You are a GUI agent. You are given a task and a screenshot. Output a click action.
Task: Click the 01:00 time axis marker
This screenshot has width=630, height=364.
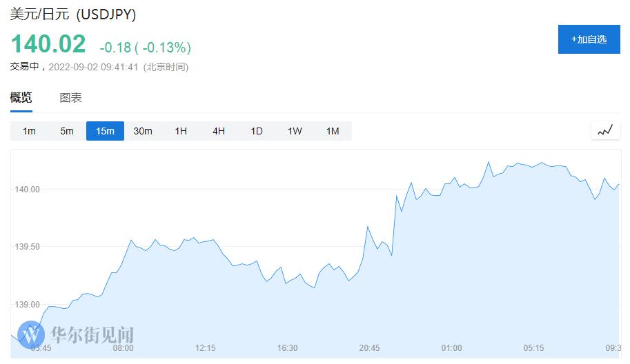(451, 348)
